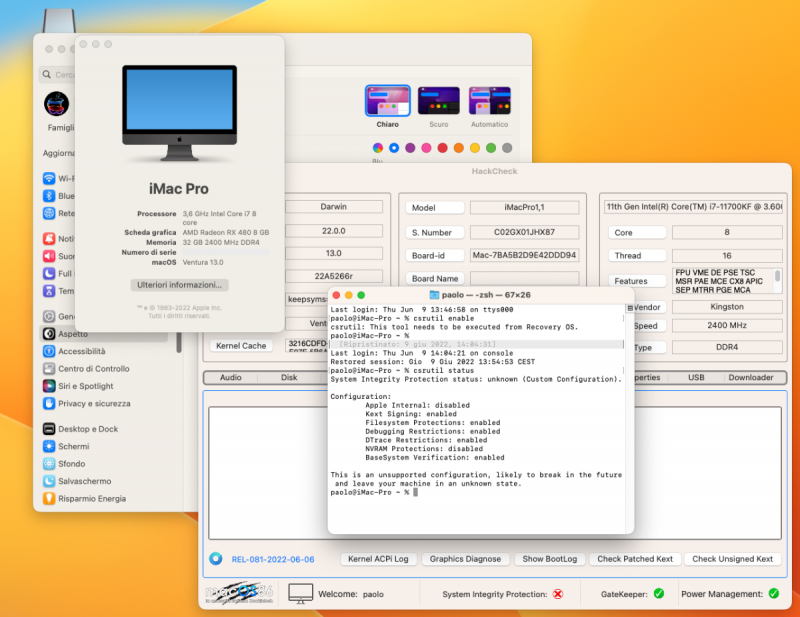Viewport: 800px width, 617px height.
Task: Click the Salvaschermo sidebar icon
Action: [49, 481]
